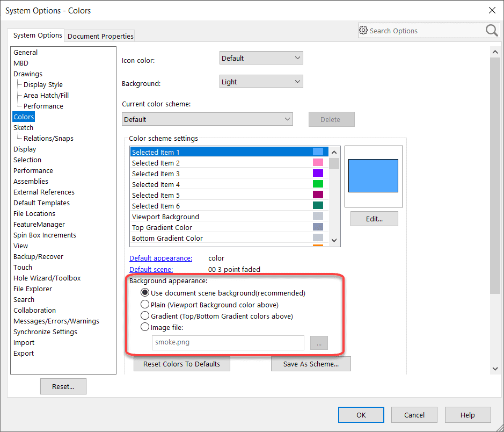Open the Background Light dropdown
Screen dimensions: 504x432
[261, 82]
